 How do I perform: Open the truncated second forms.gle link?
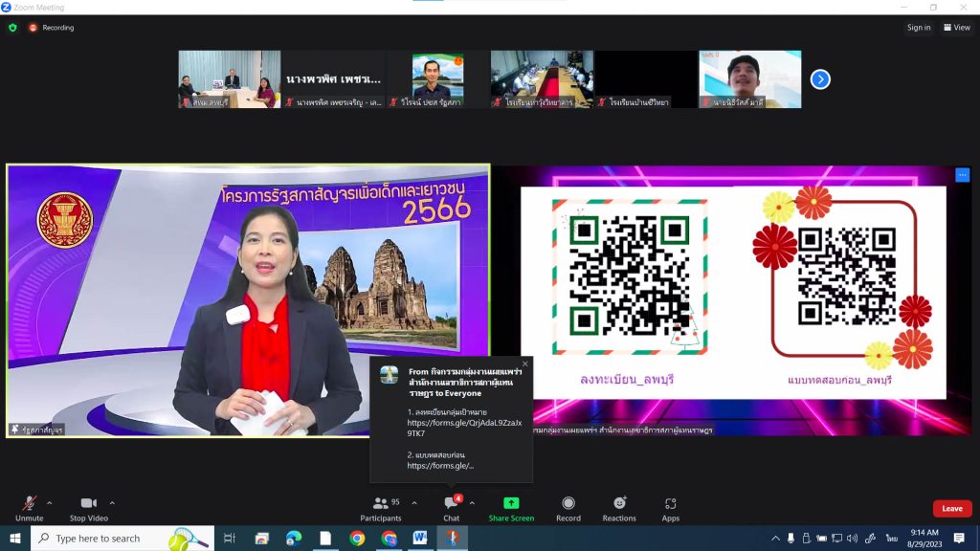tap(440, 466)
